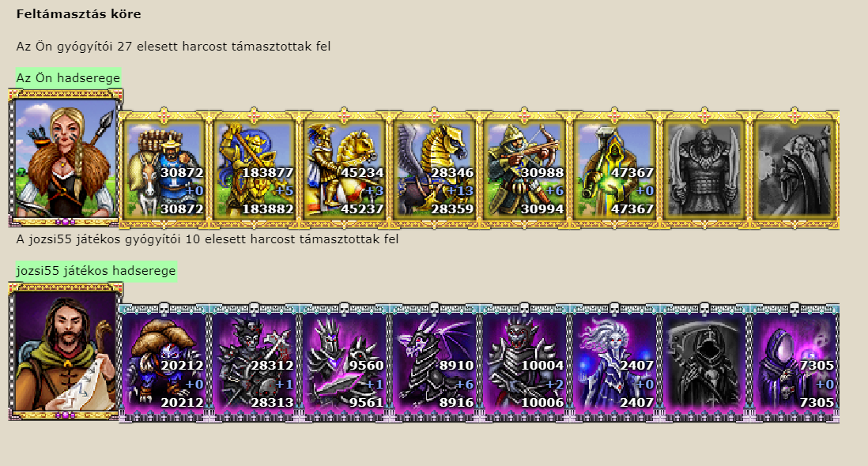This screenshot has height=466, width=868.
Task: Click the greyed-out bearded wizard card
Action: (x=795, y=169)
